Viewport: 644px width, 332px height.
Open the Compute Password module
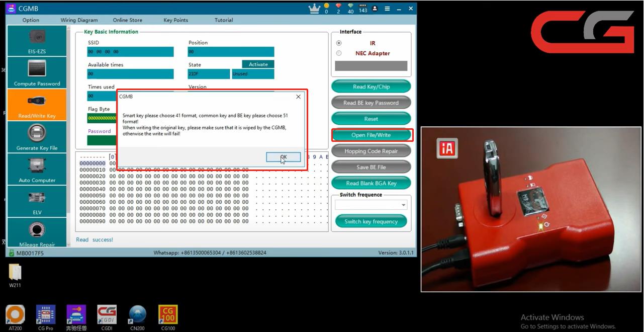pyautogui.click(x=37, y=73)
